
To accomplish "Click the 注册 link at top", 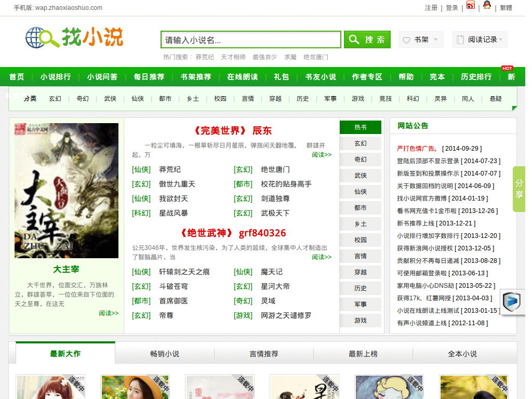I will coord(431,8).
